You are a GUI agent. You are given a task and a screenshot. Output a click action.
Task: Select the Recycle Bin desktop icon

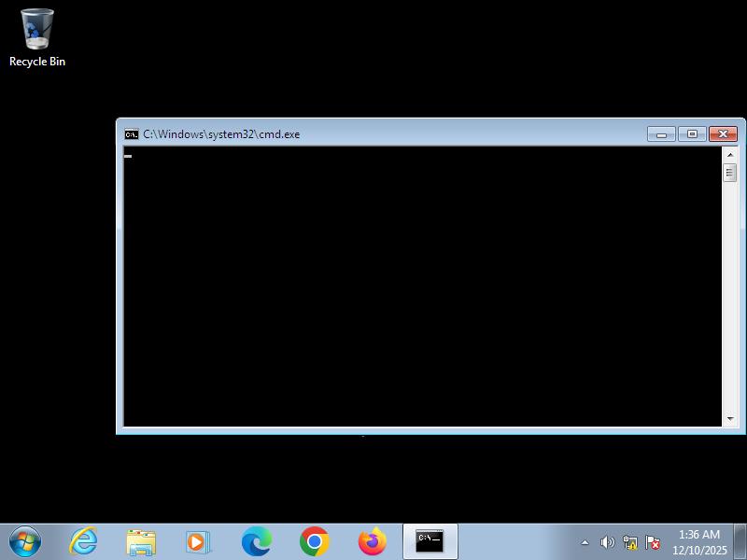pyautogui.click(x=37, y=37)
